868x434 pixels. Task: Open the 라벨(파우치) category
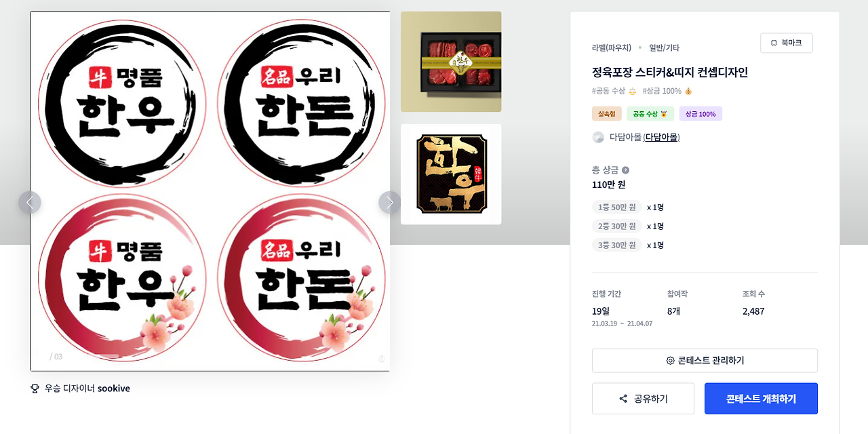612,47
